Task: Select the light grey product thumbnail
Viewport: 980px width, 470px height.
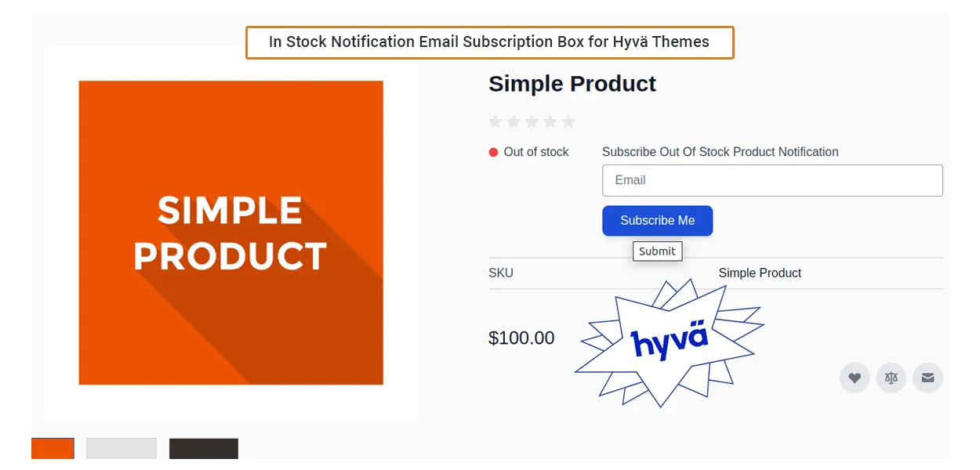Action: pyautogui.click(x=122, y=449)
